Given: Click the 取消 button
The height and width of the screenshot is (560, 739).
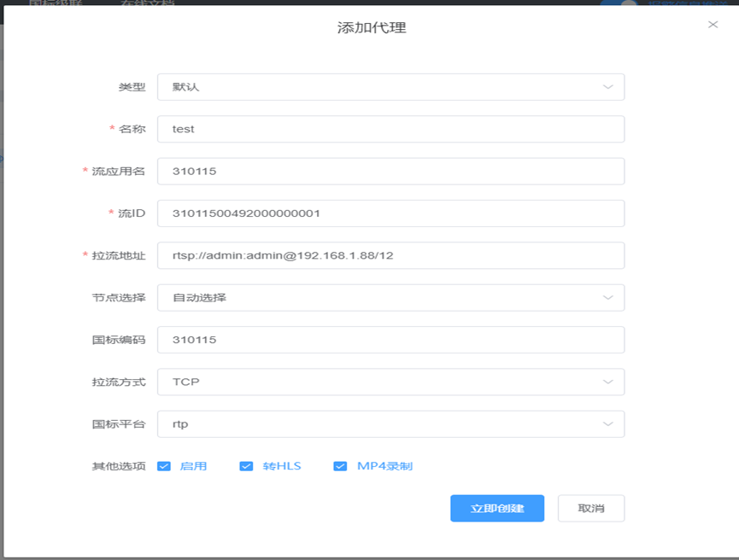Looking at the screenshot, I should click(x=591, y=508).
